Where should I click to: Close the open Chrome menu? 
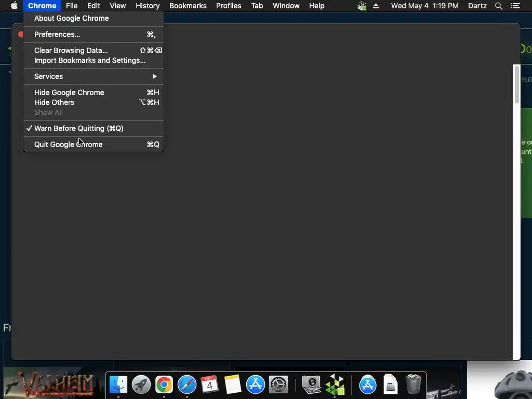coord(42,6)
